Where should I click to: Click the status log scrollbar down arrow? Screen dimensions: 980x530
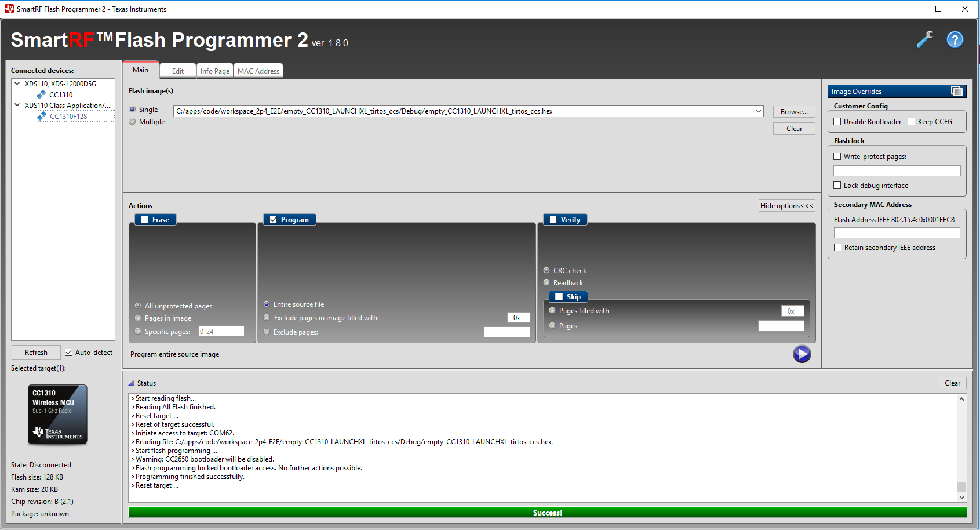962,497
